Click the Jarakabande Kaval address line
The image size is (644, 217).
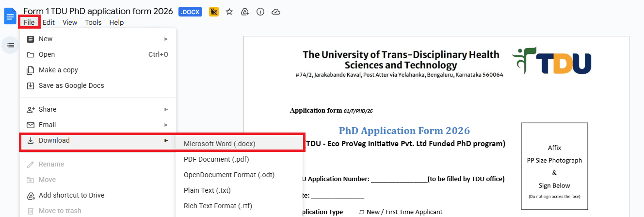click(399, 75)
